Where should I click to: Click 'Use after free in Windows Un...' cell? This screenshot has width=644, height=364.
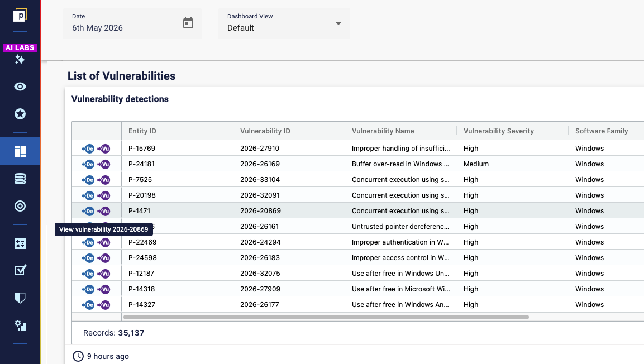400,273
